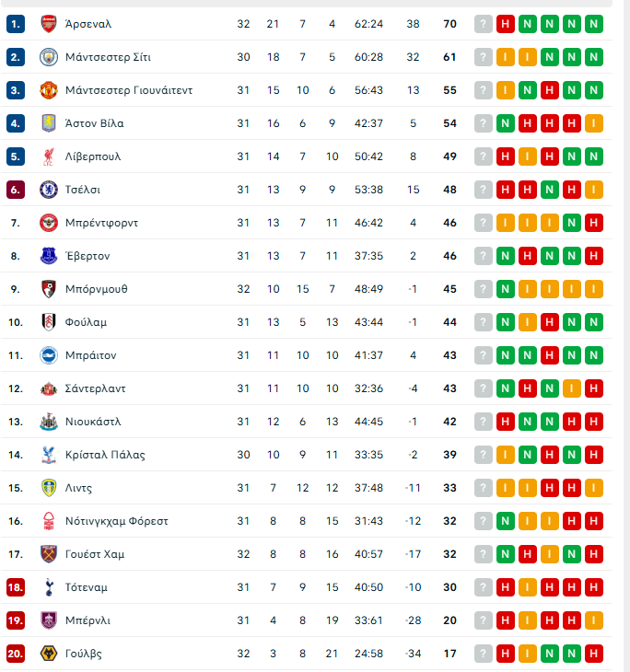The image size is (630, 672).
Task: Click the Arsenal club crest icon
Action: point(49,24)
